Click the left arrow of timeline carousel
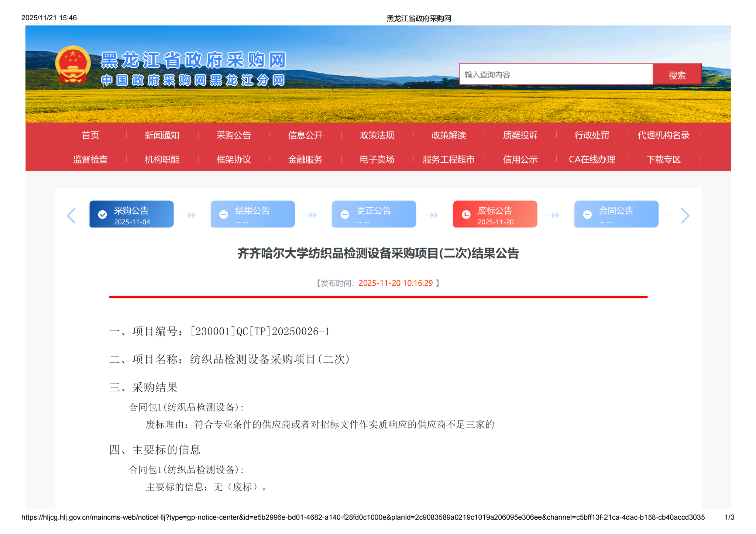 (x=71, y=216)
